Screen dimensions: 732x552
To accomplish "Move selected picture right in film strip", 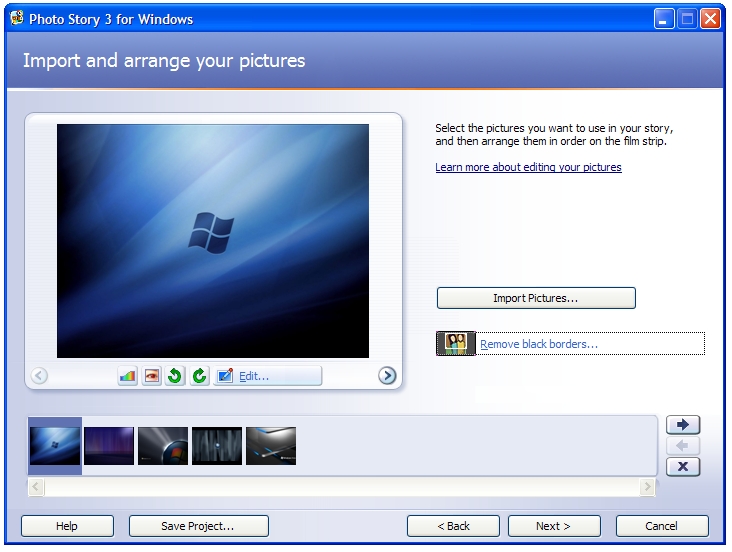I will [x=683, y=425].
